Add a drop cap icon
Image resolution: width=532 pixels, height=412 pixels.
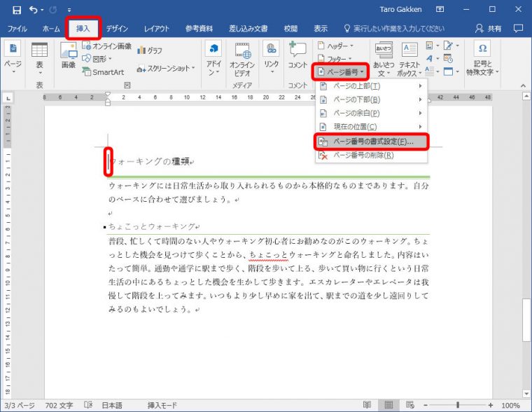click(432, 71)
